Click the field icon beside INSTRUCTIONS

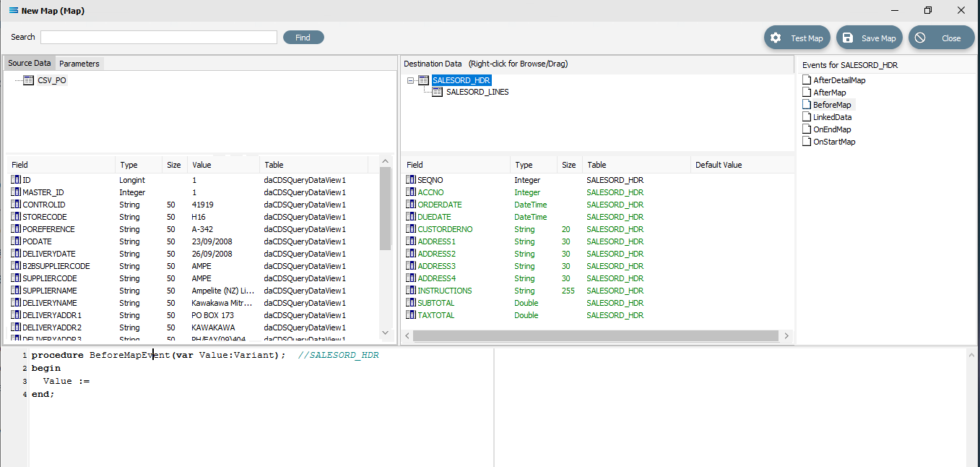point(411,291)
